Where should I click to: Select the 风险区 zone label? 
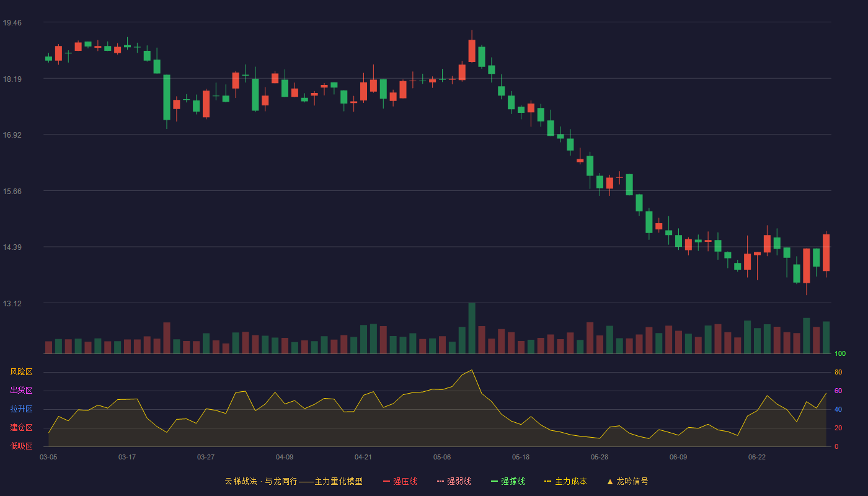coord(21,372)
